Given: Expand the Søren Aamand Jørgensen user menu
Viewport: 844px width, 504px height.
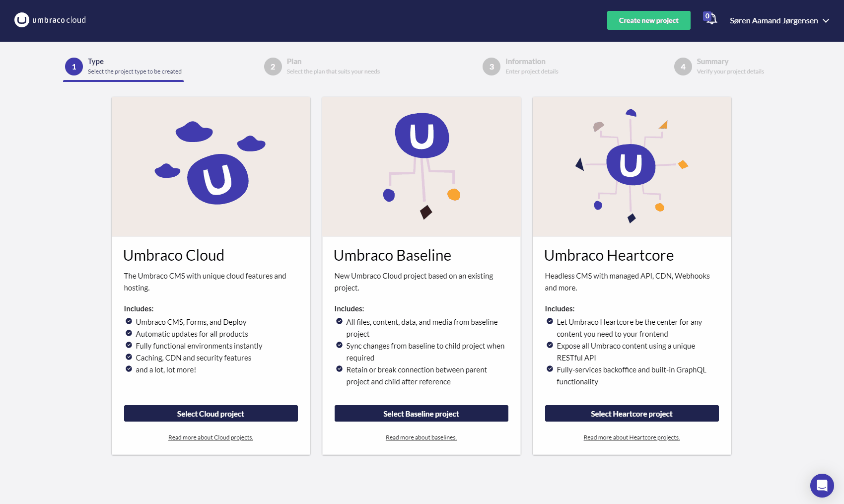Looking at the screenshot, I should pyautogui.click(x=774, y=20).
